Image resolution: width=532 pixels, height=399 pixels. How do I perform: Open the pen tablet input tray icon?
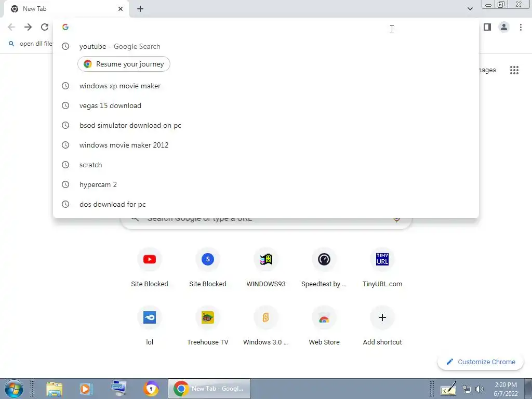pyautogui.click(x=448, y=389)
